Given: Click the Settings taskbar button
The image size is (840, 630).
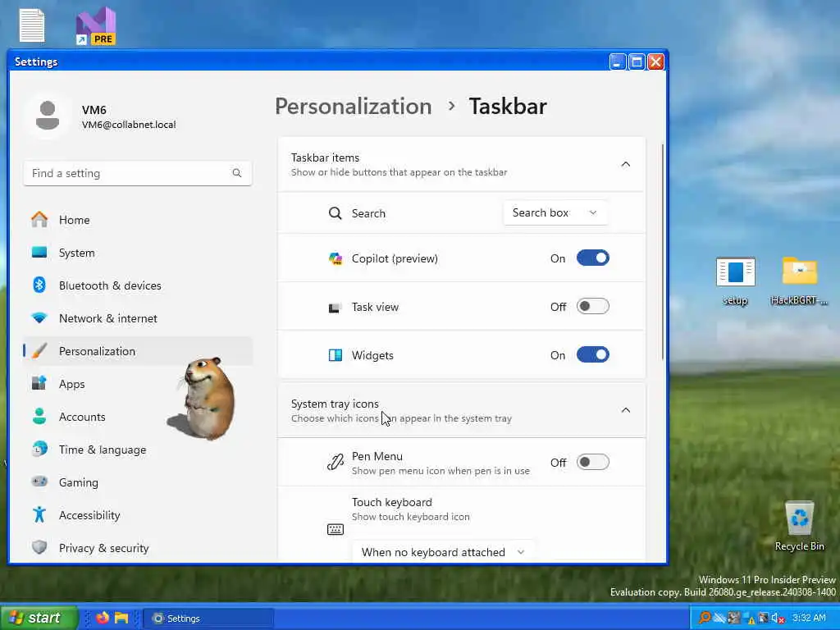Looking at the screenshot, I should pos(209,619).
